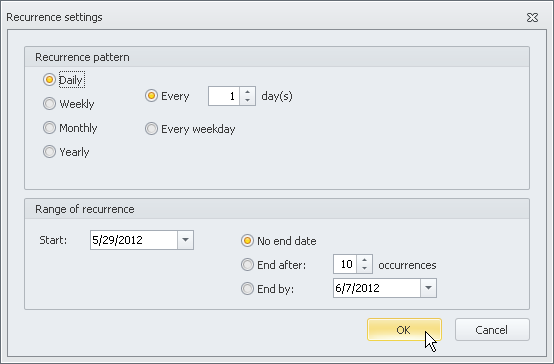The width and height of the screenshot is (554, 364).
Task: Confirm settings with the OK button
Action: pos(404,330)
